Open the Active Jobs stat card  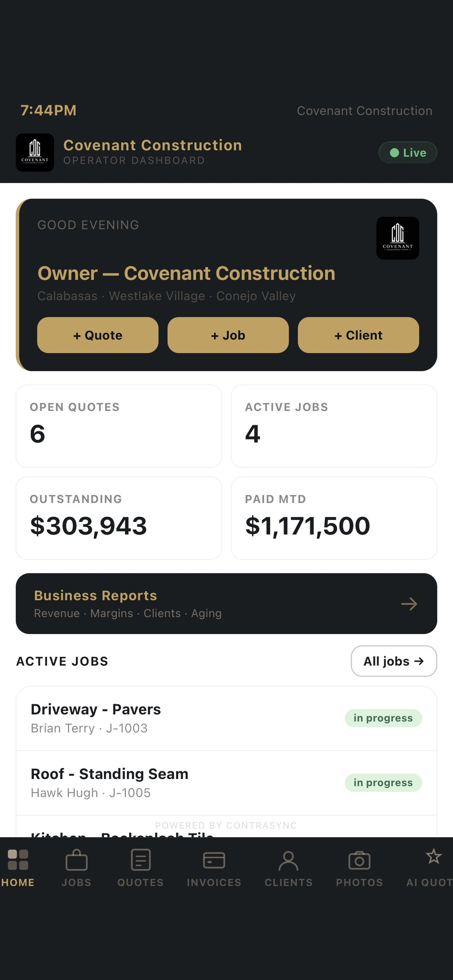[334, 426]
